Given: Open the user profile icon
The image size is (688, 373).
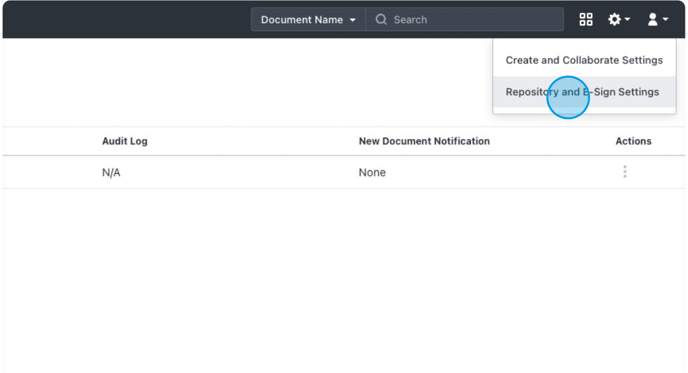Looking at the screenshot, I should pyautogui.click(x=652, y=19).
